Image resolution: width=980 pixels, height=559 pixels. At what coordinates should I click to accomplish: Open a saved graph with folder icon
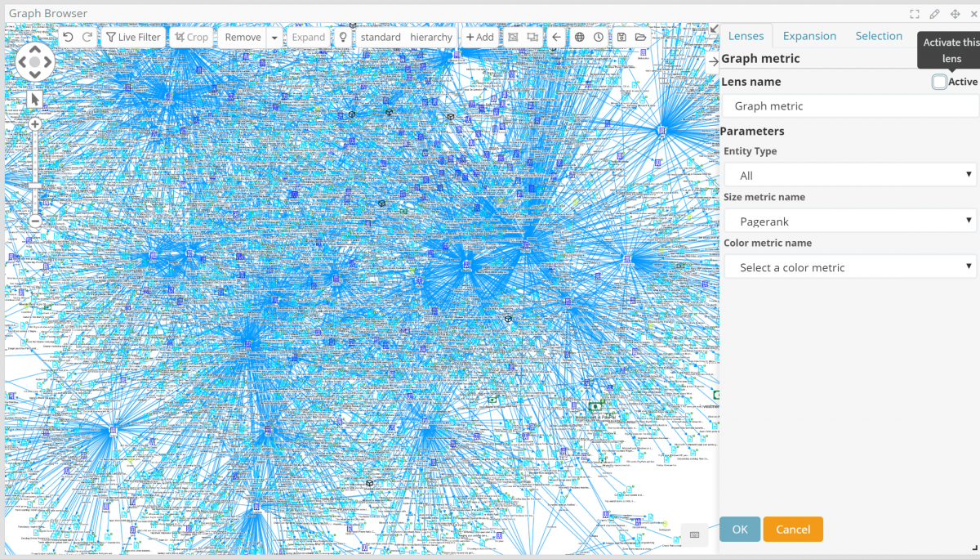641,37
